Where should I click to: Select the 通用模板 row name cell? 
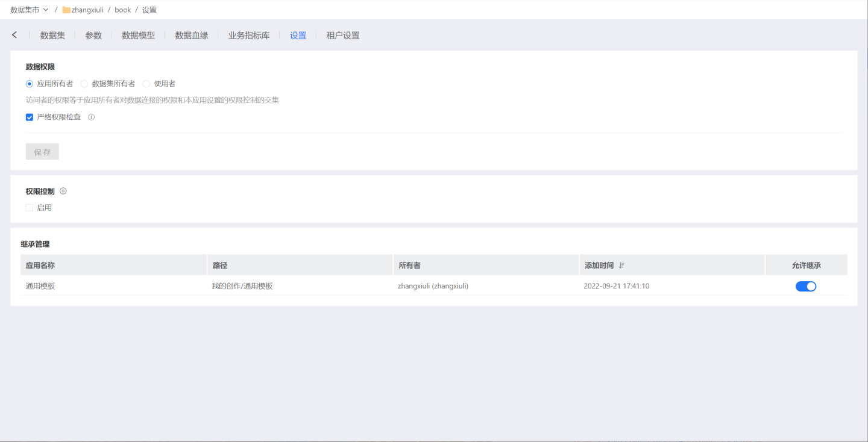coord(40,286)
